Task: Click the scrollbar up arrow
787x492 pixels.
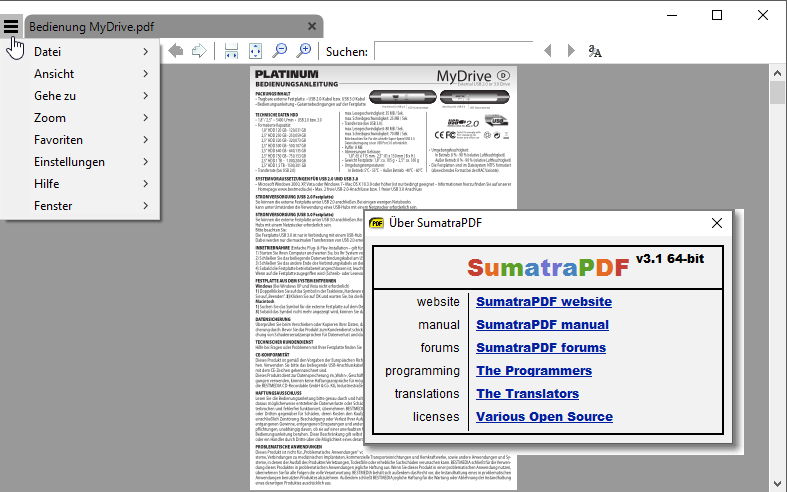Action: (x=777, y=73)
